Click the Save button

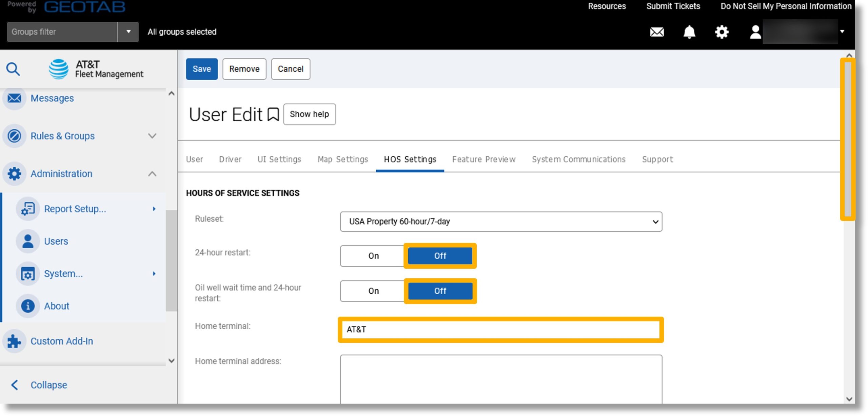[x=201, y=68]
